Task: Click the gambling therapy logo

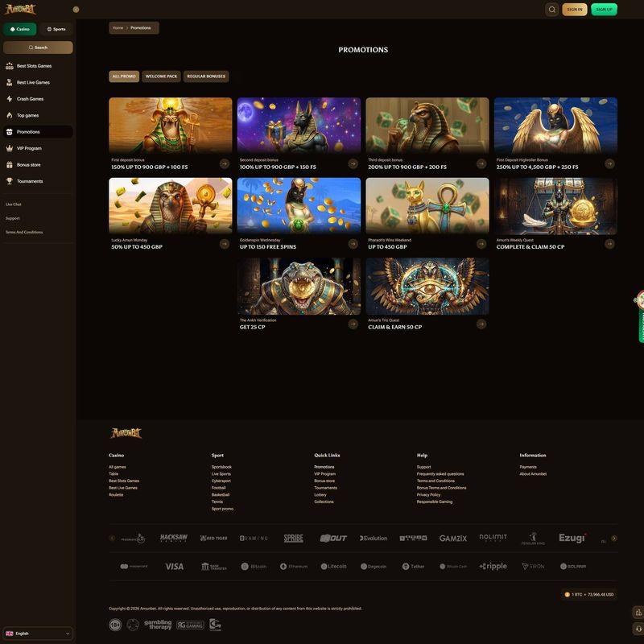Action: tap(158, 625)
